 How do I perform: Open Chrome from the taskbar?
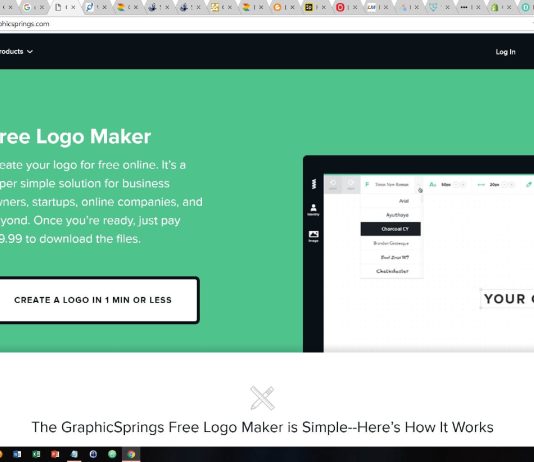[131, 454]
